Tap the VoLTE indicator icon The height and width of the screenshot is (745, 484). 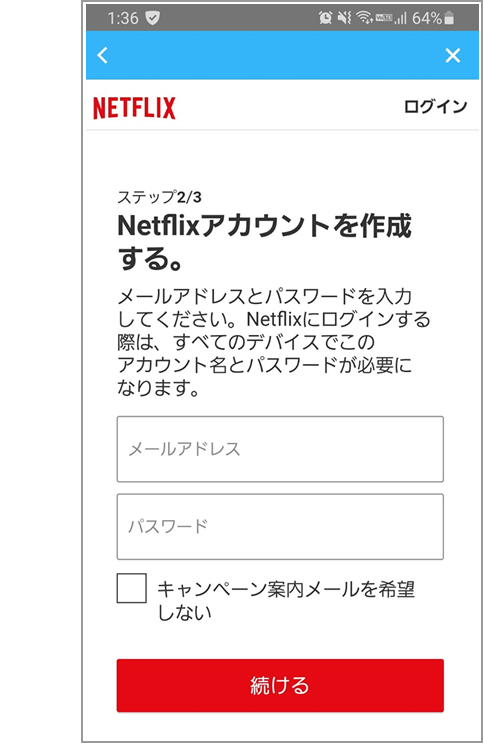tap(384, 18)
